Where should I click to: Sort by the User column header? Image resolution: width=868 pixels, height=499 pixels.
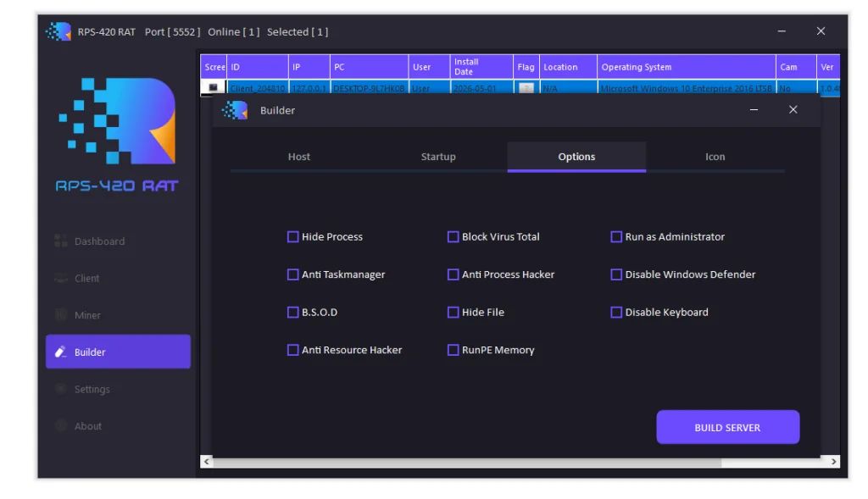click(430, 67)
